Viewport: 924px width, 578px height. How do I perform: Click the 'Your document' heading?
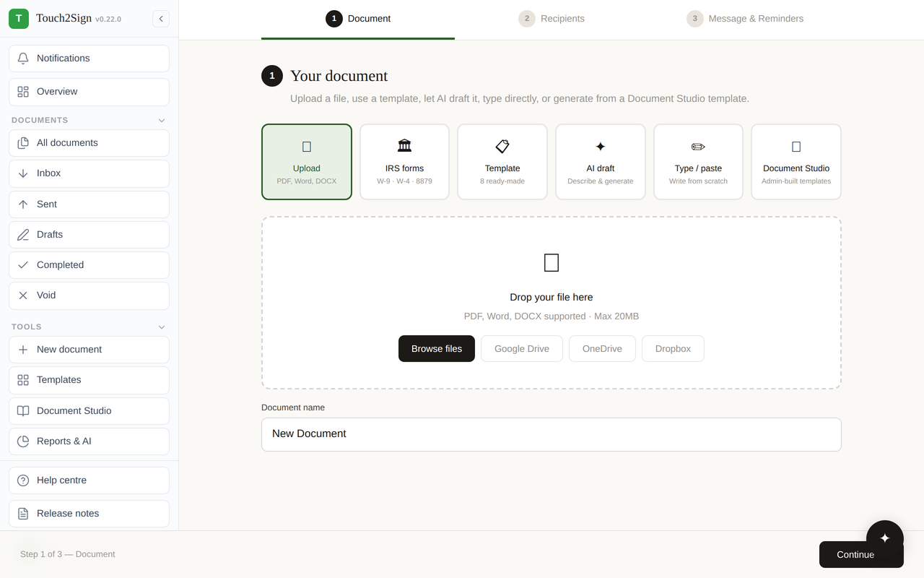(339, 76)
